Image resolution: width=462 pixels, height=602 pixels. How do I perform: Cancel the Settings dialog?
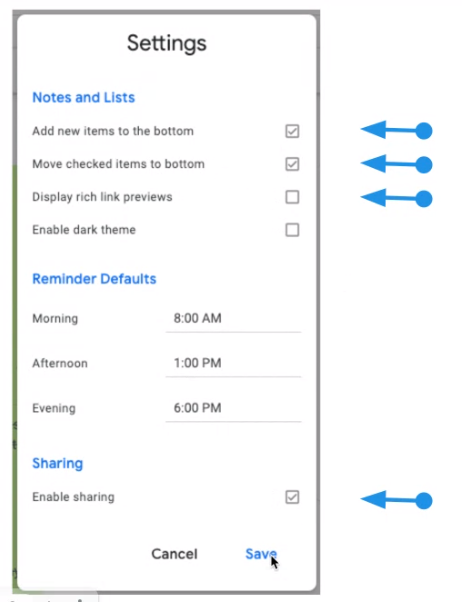pyautogui.click(x=174, y=554)
